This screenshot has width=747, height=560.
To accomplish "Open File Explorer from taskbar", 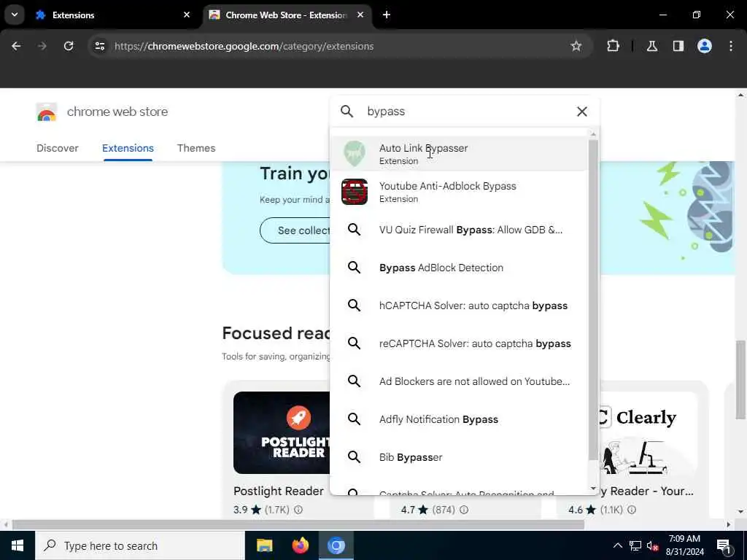I will [x=264, y=545].
